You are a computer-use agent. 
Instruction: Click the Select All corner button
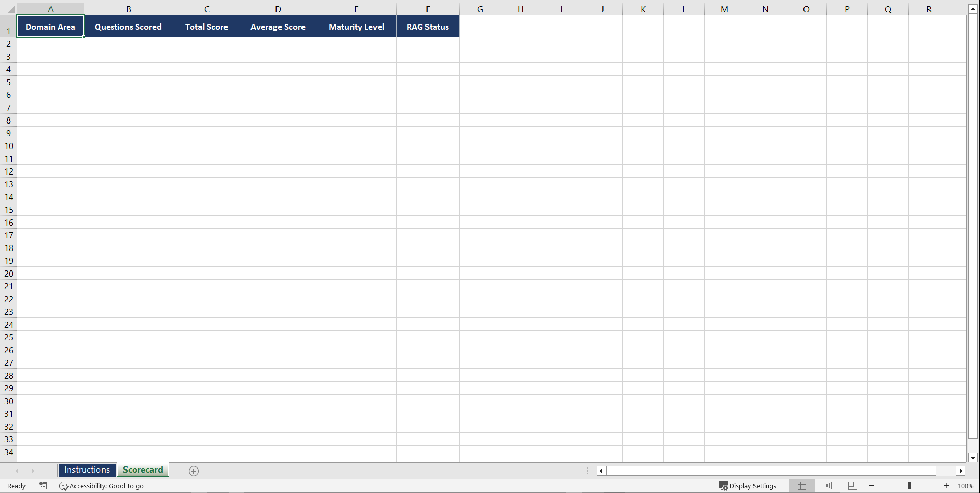pyautogui.click(x=9, y=9)
